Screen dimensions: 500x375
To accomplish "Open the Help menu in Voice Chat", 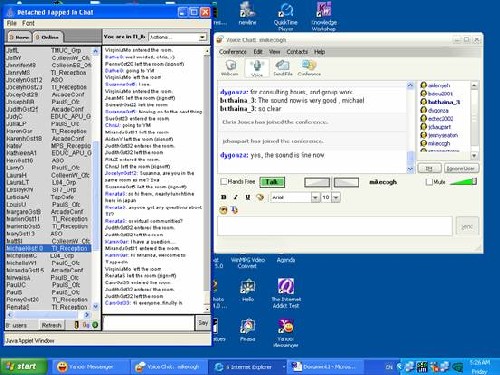I will tap(319, 52).
